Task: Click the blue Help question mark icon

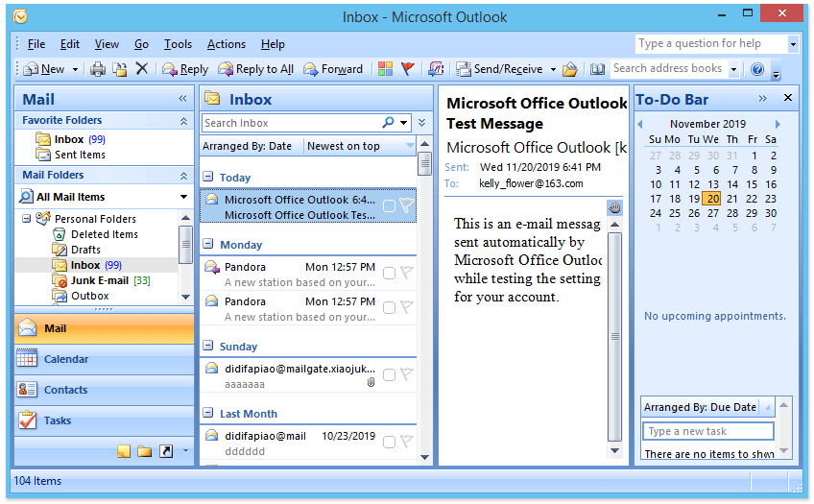Action: [x=757, y=69]
